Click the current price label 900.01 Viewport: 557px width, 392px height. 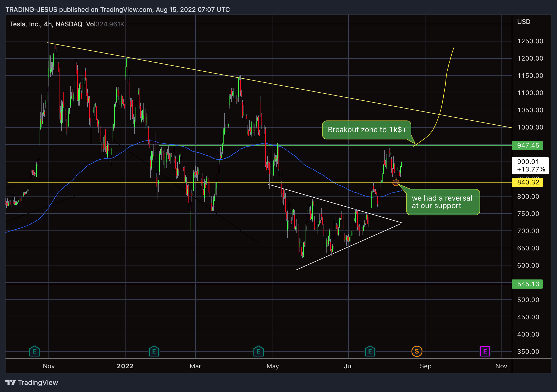(x=530, y=165)
